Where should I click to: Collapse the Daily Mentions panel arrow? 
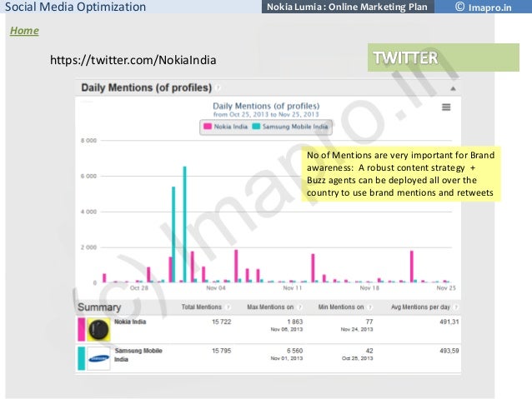click(x=453, y=89)
